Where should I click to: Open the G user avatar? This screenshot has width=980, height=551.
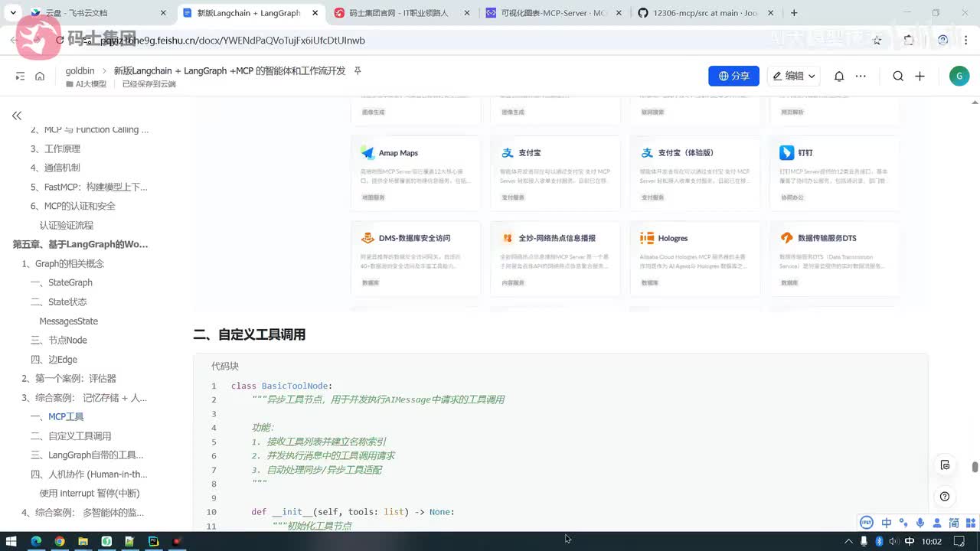(959, 76)
